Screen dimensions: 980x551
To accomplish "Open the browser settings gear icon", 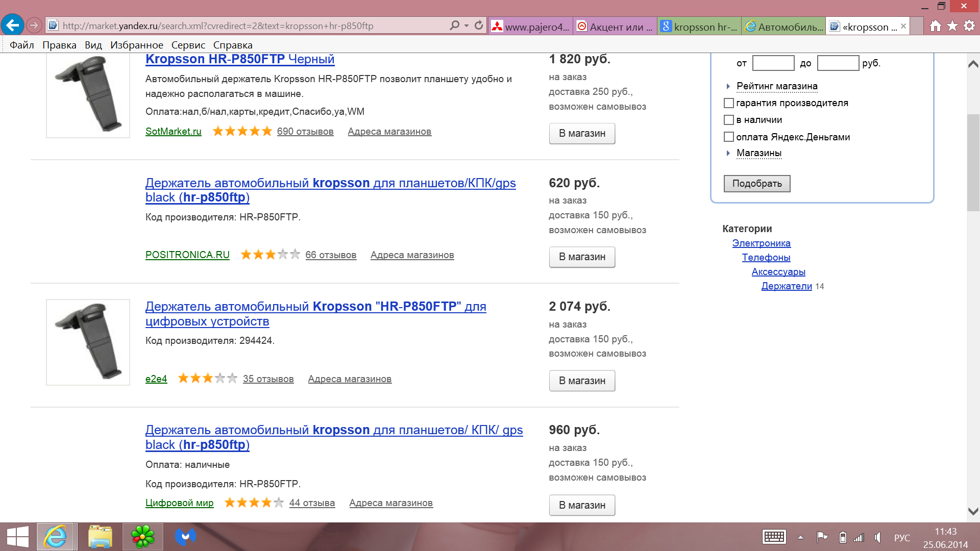I will click(969, 26).
